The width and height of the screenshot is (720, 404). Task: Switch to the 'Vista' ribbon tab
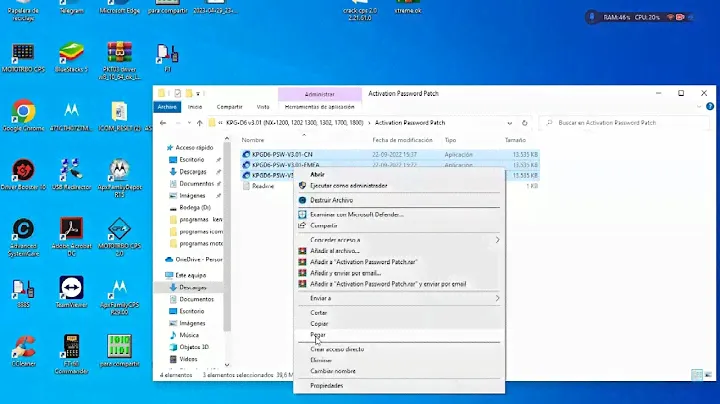(x=263, y=106)
